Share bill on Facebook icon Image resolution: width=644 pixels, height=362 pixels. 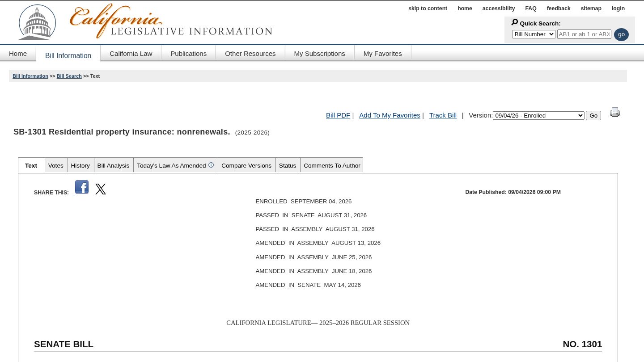point(82,187)
